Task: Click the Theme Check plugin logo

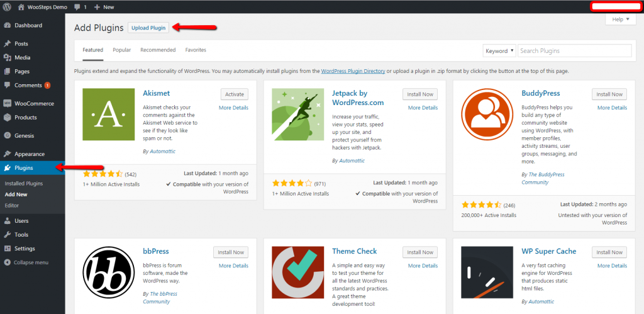Action: point(297,272)
